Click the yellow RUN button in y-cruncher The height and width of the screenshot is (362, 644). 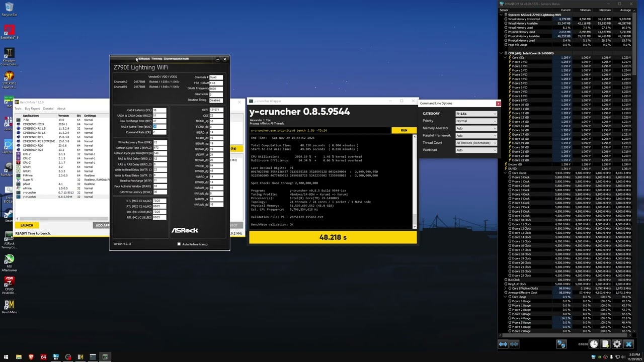404,130
